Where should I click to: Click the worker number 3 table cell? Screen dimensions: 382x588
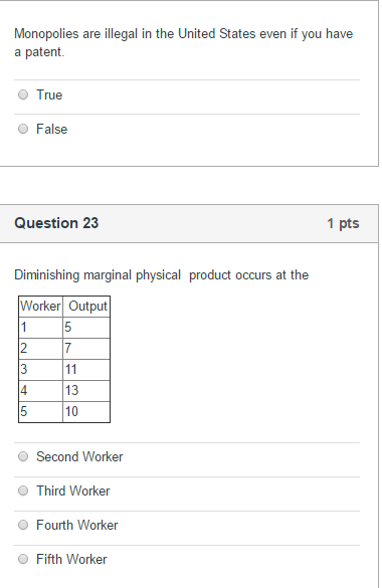click(x=41, y=370)
